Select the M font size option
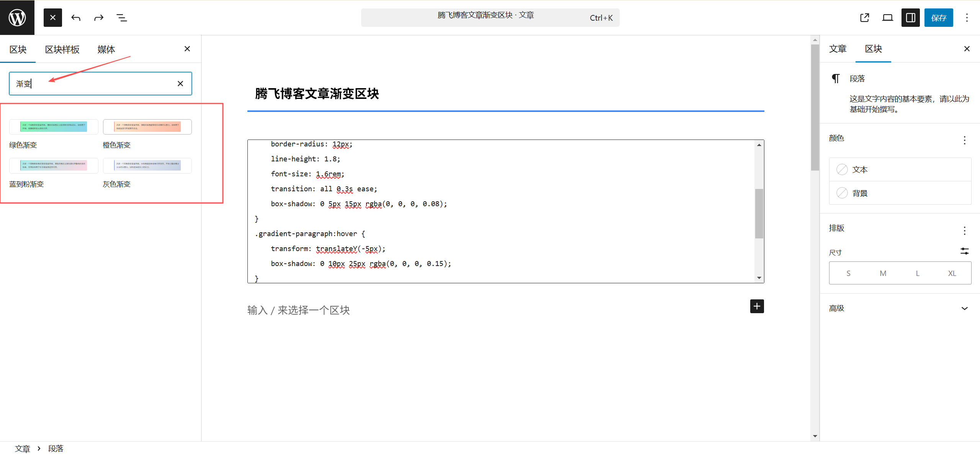 click(x=883, y=273)
